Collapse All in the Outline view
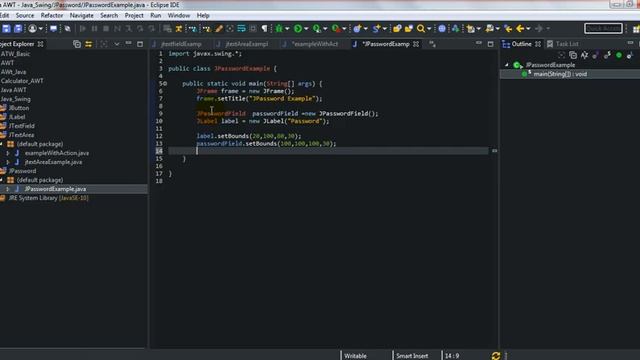Viewport: 640px width, 360px height. [x=573, y=55]
